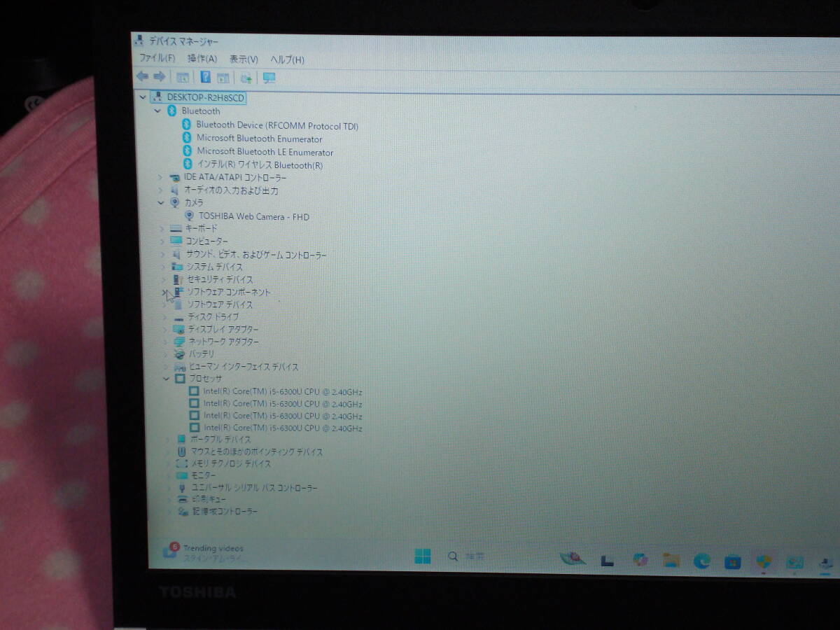This screenshot has height=630, width=840.
Task: Select the last Intel Core i5-6300U entry
Action: [283, 428]
